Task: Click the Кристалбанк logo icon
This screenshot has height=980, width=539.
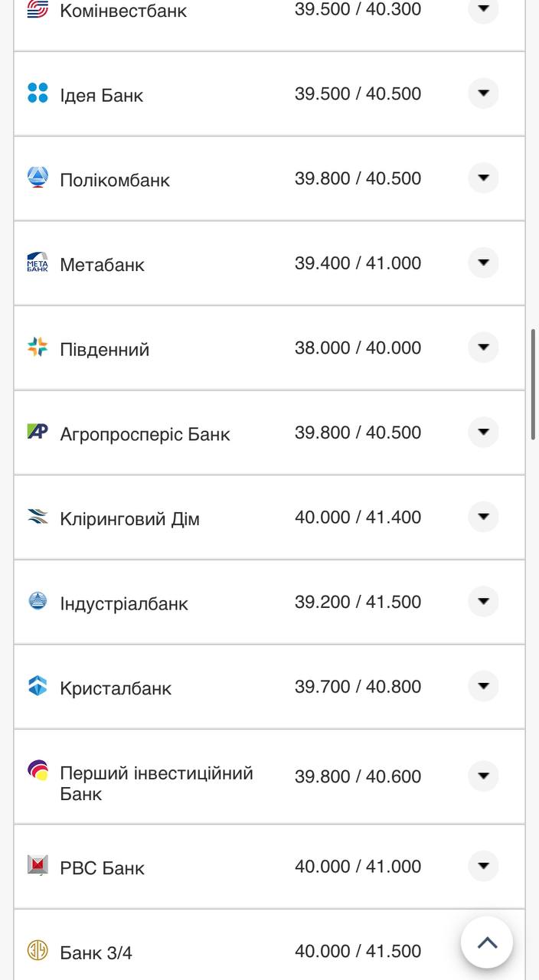Action: (x=38, y=686)
